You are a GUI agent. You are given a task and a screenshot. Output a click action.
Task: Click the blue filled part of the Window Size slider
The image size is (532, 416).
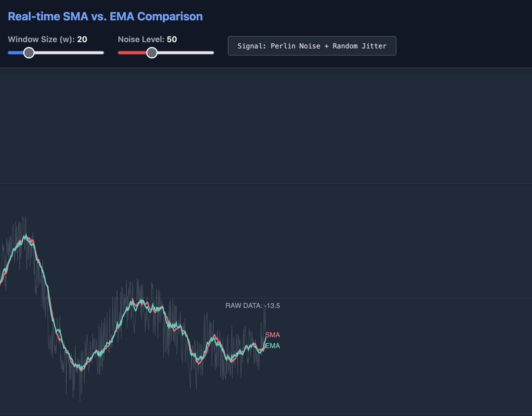(x=15, y=53)
